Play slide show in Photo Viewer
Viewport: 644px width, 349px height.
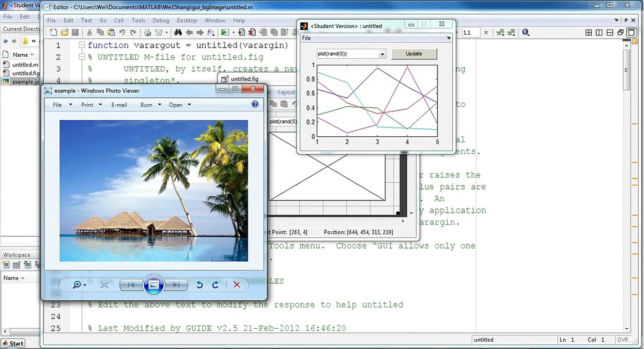pos(153,285)
